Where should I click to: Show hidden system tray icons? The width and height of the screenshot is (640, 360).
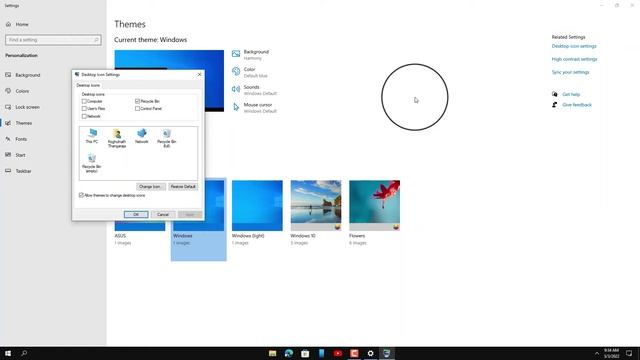597,353
